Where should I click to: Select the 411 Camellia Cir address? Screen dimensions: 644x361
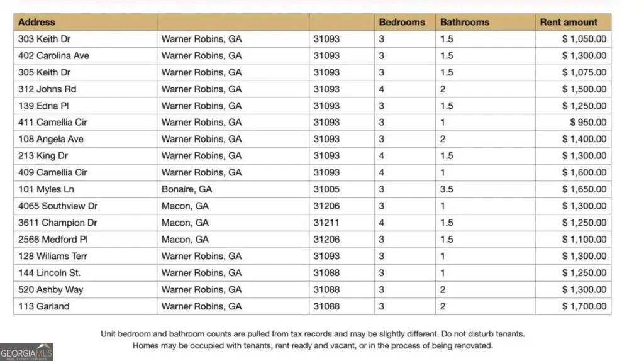(53, 123)
